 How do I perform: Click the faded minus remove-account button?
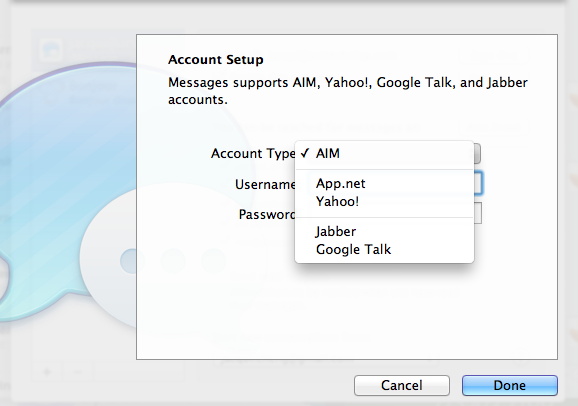point(77,372)
